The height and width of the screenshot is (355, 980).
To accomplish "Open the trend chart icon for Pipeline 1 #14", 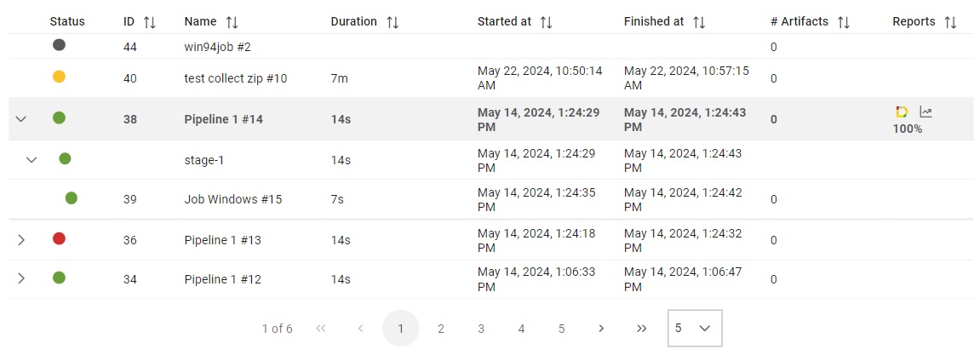I will (x=926, y=112).
